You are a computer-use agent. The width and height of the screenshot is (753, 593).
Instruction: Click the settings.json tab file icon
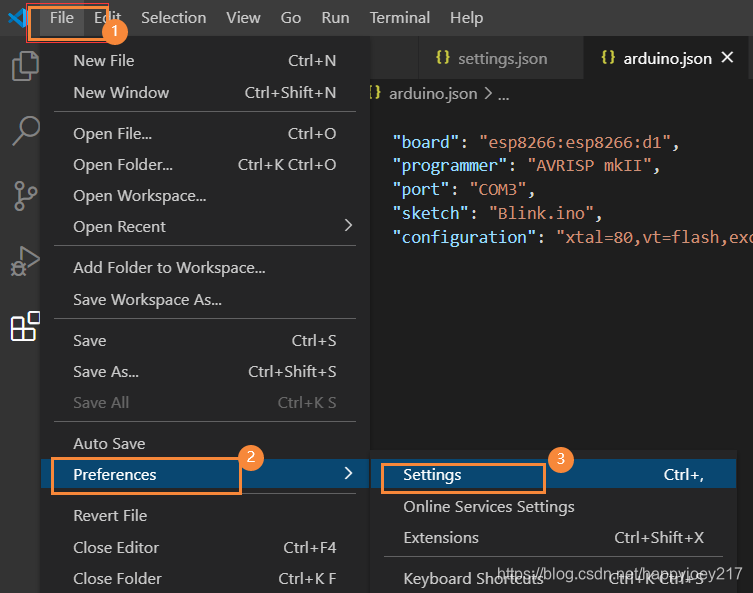(x=443, y=58)
